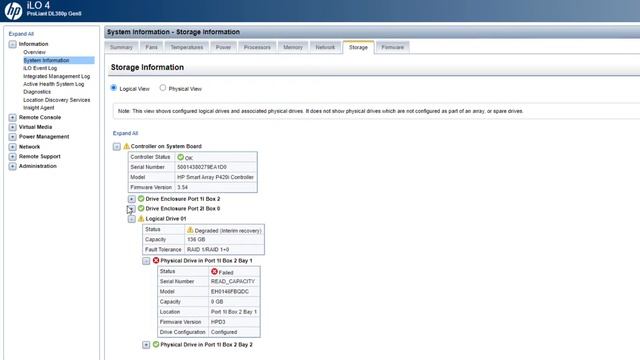Switch to the Fans tab
640x360 pixels.
tap(151, 47)
